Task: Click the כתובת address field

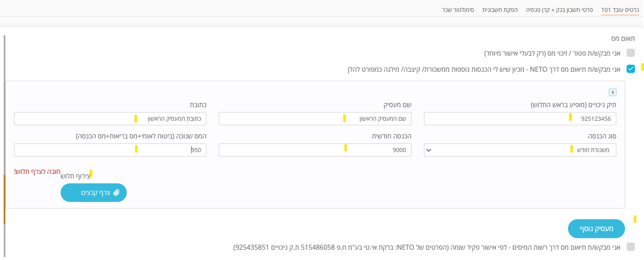Action: pyautogui.click(x=110, y=119)
